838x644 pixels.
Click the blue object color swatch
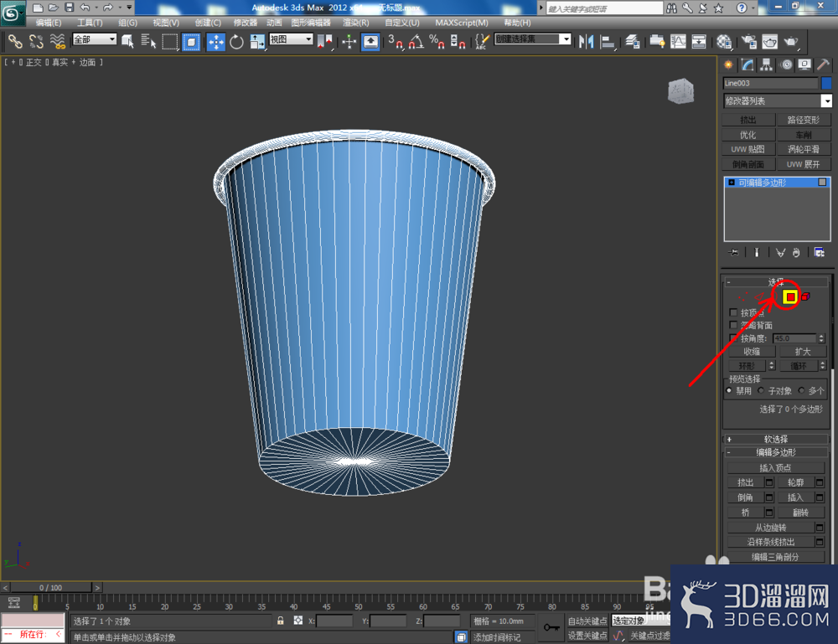point(826,83)
